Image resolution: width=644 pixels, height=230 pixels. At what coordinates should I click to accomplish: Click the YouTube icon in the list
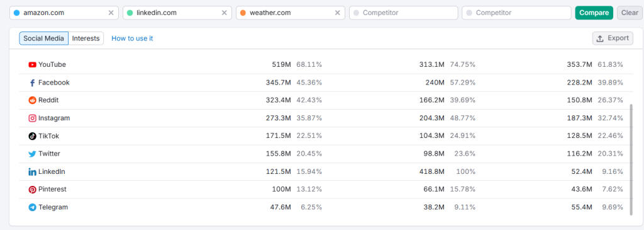click(x=33, y=65)
